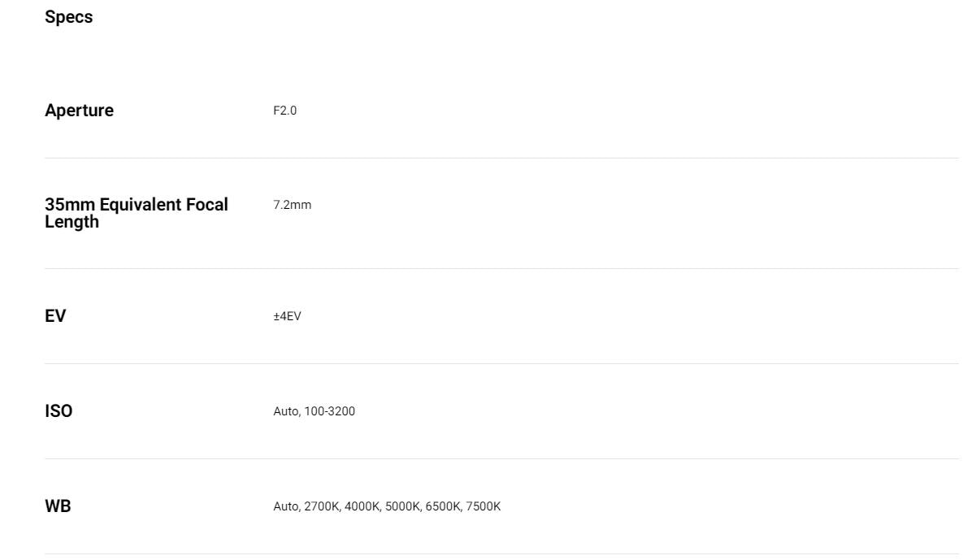Click the 4000K white balance value

pos(362,506)
